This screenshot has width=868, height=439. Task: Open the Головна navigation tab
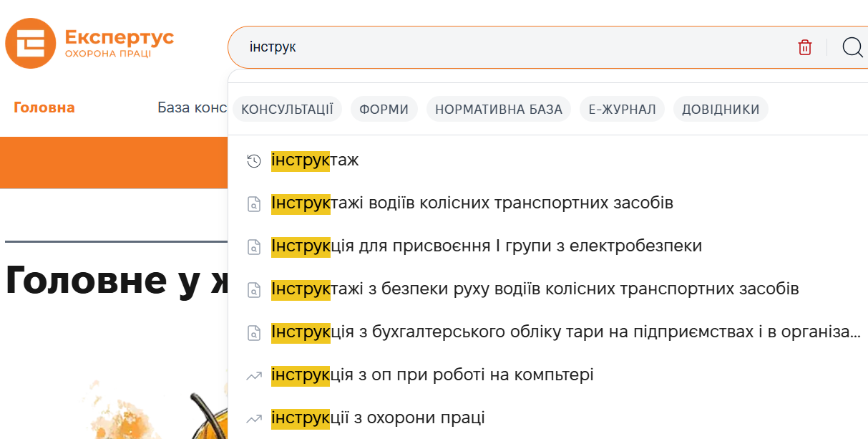click(x=44, y=108)
